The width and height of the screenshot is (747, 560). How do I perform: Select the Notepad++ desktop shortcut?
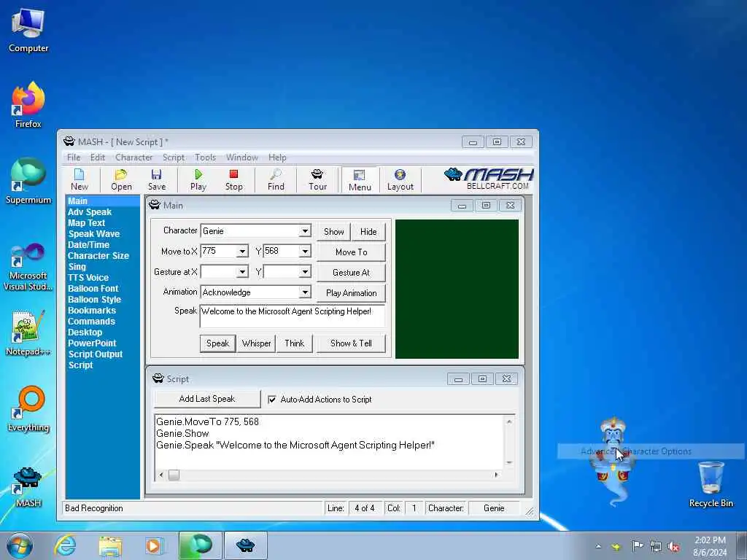[x=28, y=333]
